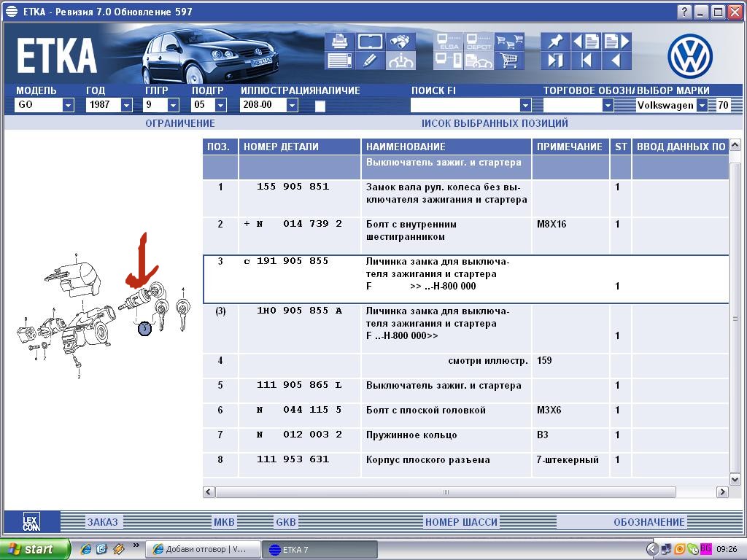747x560 pixels.
Task: Open the ПОИСК FI dropdown
Action: click(x=525, y=105)
